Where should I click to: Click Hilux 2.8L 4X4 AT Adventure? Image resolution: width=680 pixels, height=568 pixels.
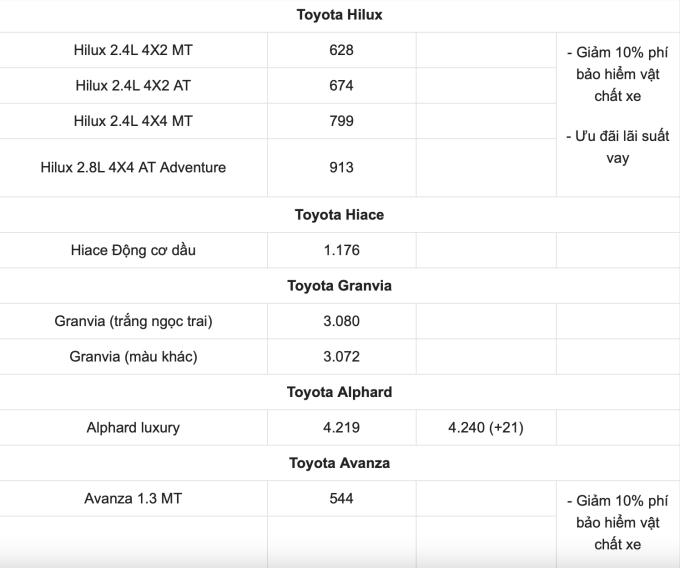tap(133, 167)
